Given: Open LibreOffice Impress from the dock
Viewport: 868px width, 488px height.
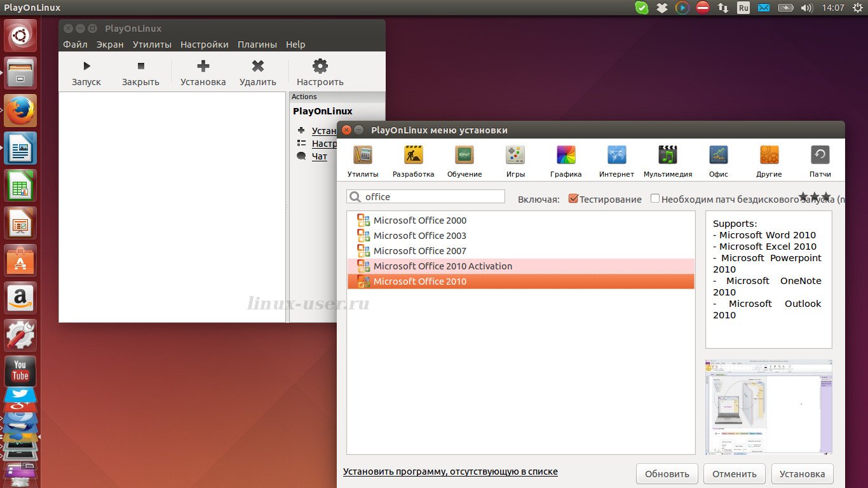Looking at the screenshot, I should tap(20, 223).
